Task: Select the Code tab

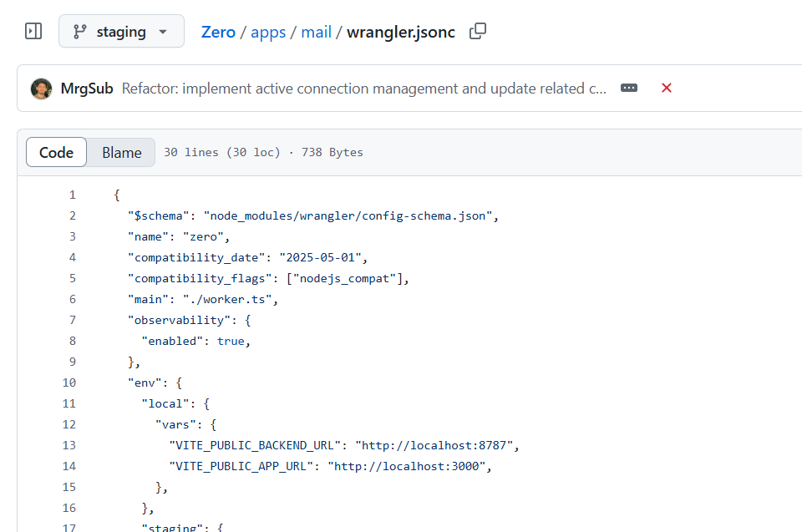Action: [x=56, y=153]
